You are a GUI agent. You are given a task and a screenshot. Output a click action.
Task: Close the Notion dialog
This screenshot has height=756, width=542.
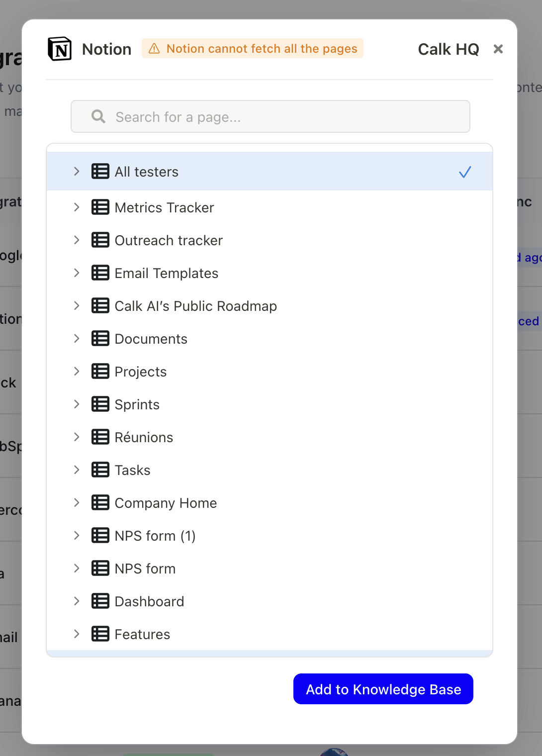[x=498, y=49]
